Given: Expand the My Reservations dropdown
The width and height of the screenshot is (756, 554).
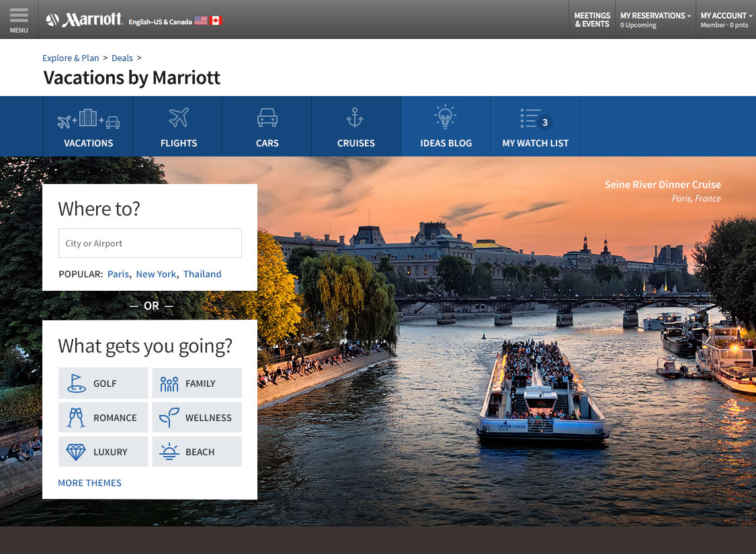Looking at the screenshot, I should pos(655,19).
